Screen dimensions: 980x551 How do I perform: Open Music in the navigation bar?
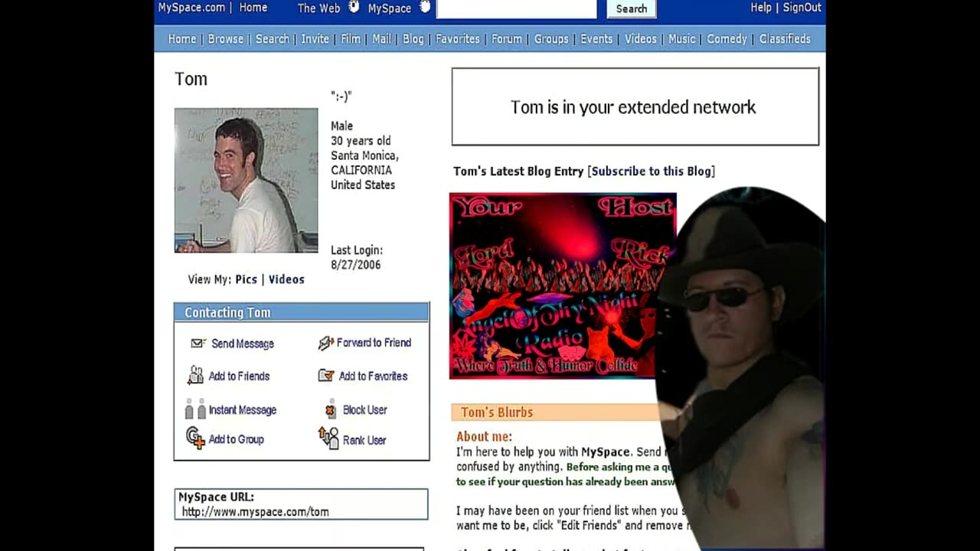point(682,39)
